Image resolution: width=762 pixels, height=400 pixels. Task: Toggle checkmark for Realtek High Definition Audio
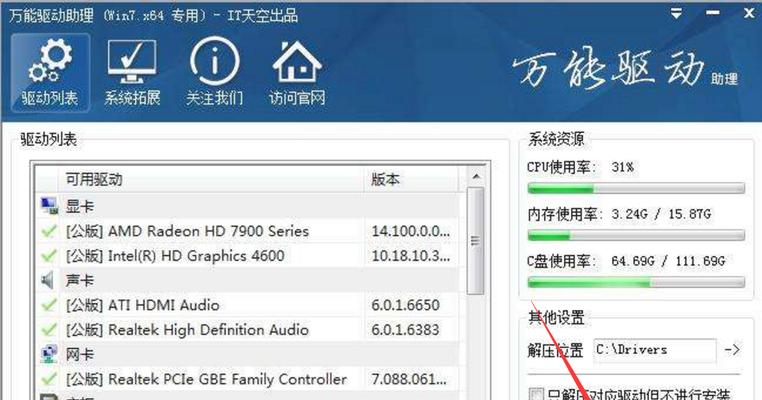point(49,330)
